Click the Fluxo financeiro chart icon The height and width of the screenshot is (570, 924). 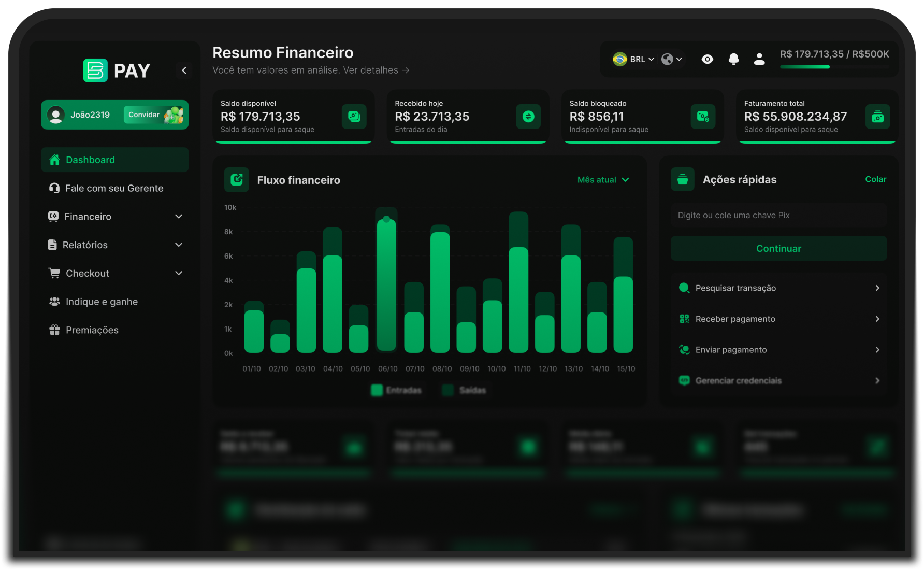click(237, 180)
